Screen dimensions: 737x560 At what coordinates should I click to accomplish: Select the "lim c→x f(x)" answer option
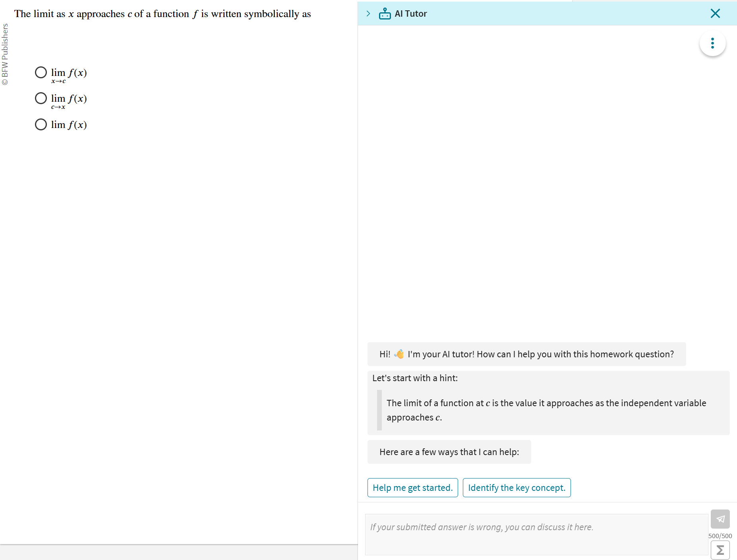[41, 98]
